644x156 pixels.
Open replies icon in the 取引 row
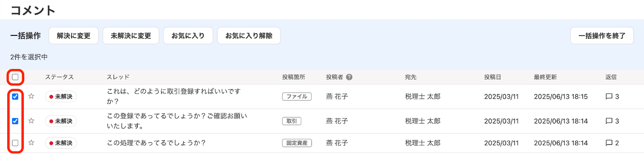click(x=609, y=121)
